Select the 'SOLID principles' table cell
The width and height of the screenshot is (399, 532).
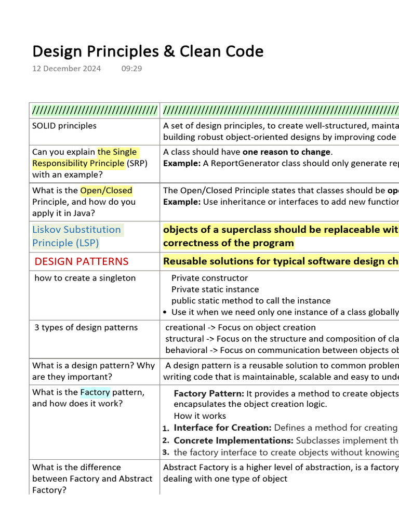pos(64,126)
